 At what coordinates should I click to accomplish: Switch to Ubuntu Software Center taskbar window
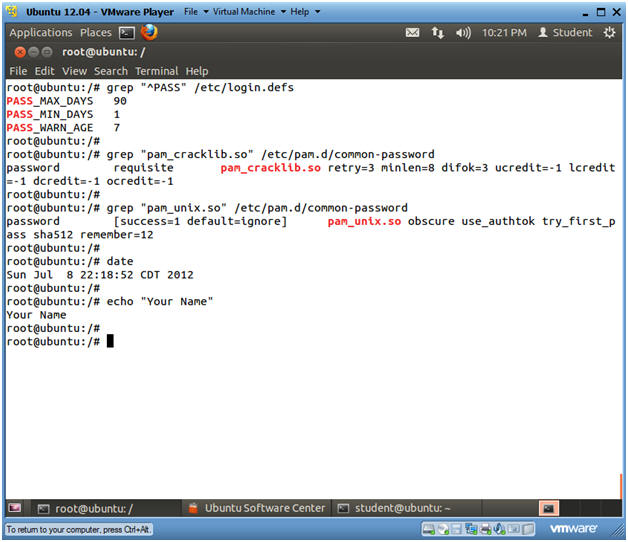tap(257, 508)
